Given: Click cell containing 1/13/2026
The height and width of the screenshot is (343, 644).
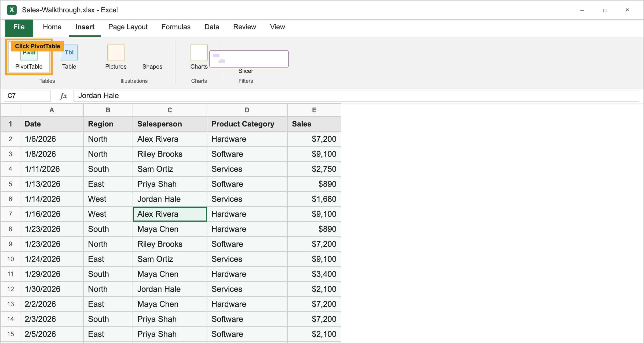Looking at the screenshot, I should click(52, 184).
